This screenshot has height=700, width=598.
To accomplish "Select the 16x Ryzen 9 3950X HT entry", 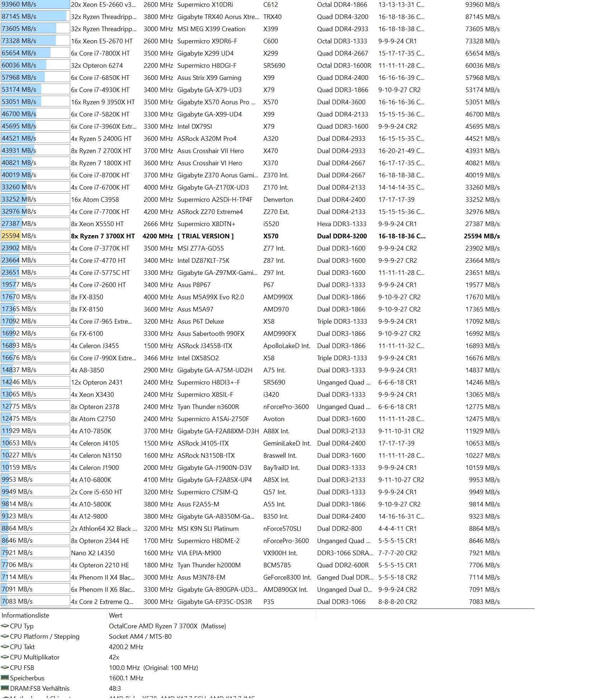I will tap(103, 102).
